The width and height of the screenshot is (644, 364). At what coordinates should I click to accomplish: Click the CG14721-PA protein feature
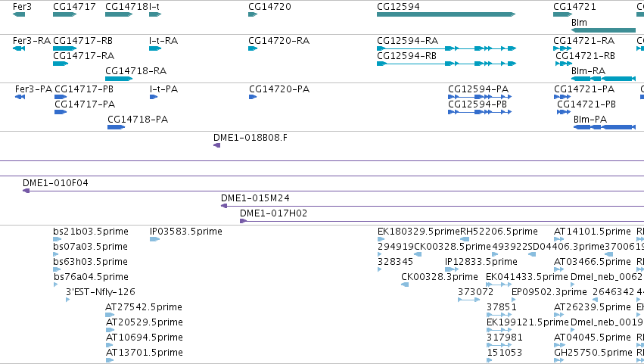(562, 97)
